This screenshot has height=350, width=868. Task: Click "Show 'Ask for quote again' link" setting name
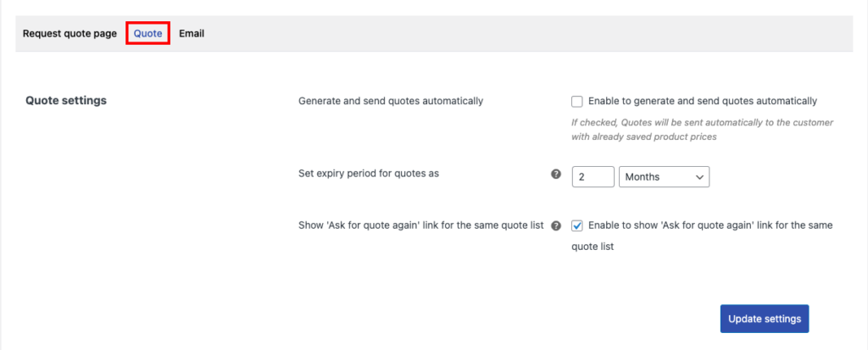click(420, 225)
